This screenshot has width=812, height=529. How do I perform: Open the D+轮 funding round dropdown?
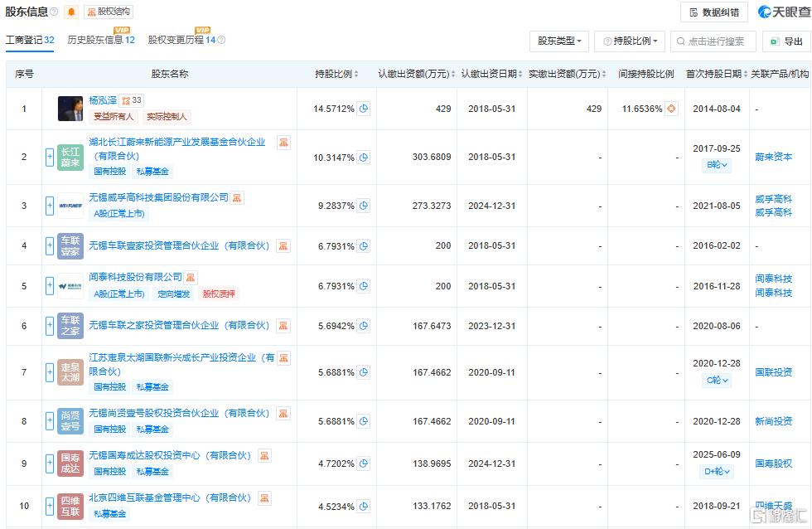[x=717, y=472]
